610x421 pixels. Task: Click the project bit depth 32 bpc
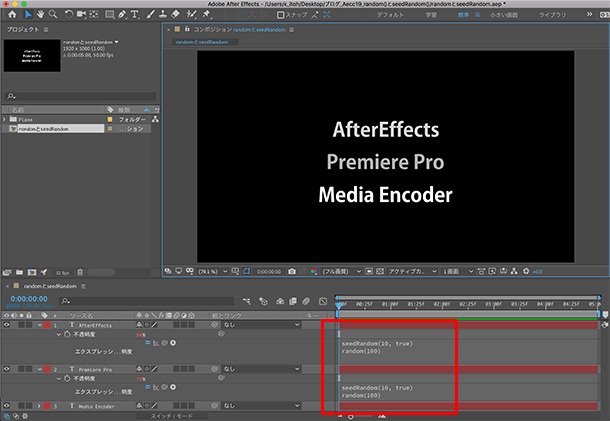62,273
